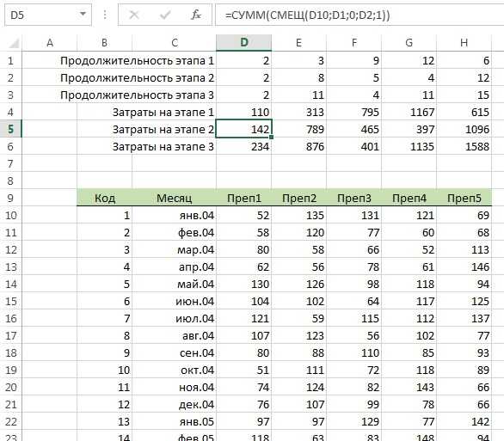Click the 'Преп3' table header
504x441 pixels.
(x=353, y=198)
